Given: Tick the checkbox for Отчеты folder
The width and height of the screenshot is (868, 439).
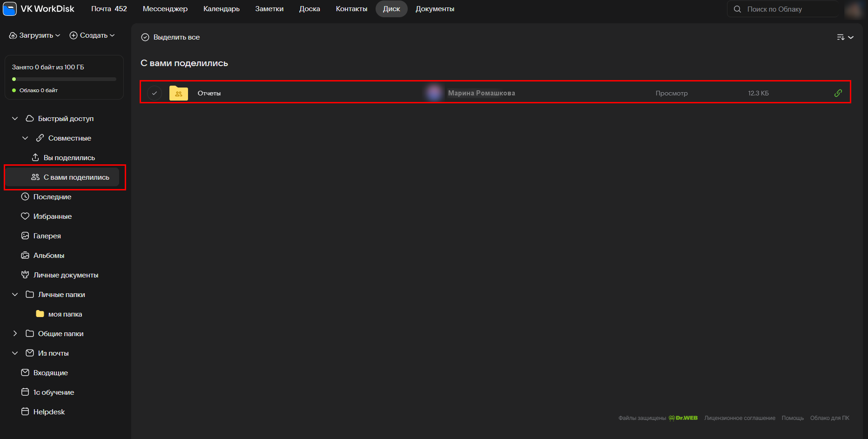Looking at the screenshot, I should coord(155,93).
